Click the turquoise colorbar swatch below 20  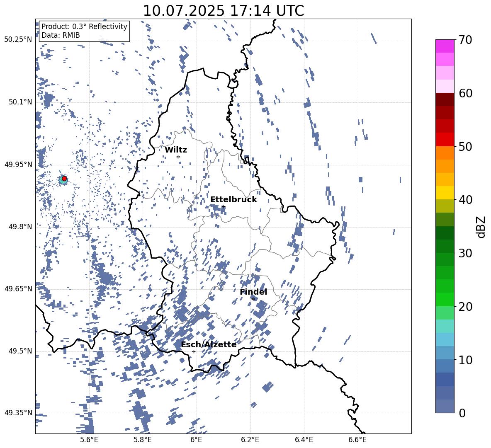coord(445,326)
